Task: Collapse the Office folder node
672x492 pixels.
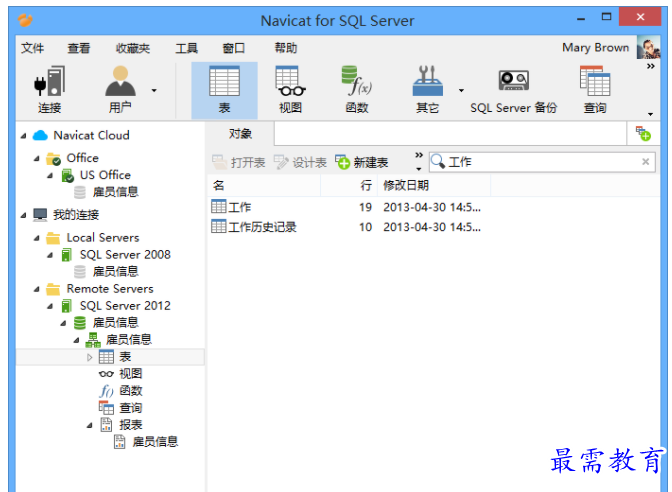Action: 37,159
